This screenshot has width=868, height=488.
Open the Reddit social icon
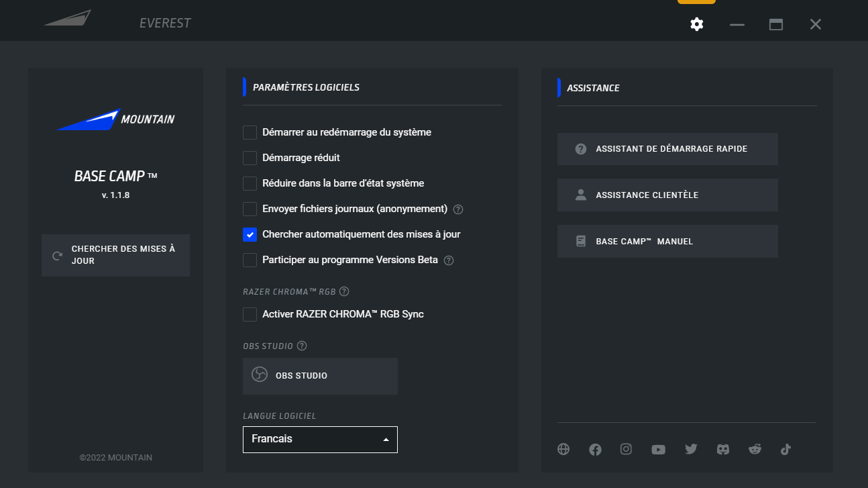click(755, 450)
